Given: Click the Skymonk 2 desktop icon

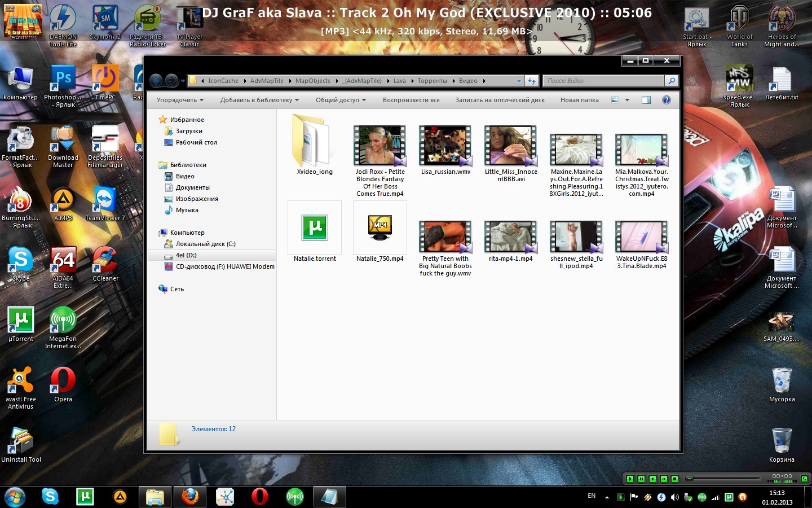Looking at the screenshot, I should coord(105,22).
